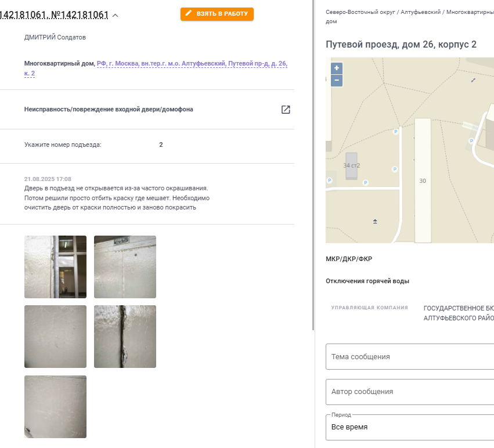Open the Период dropdown showing Все время
This screenshot has width=494, height=448.
[x=410, y=427]
